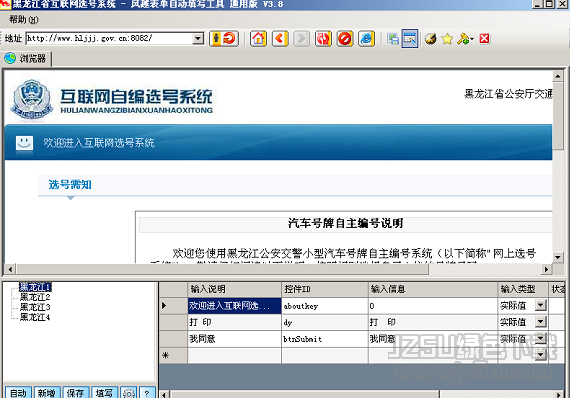Click the 填写 button
Viewport: 570px width, 398px height.
tap(104, 393)
